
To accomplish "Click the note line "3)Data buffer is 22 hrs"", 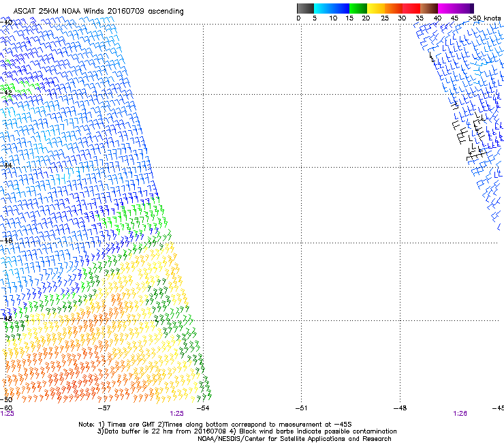I will pyautogui.click(x=247, y=431).
